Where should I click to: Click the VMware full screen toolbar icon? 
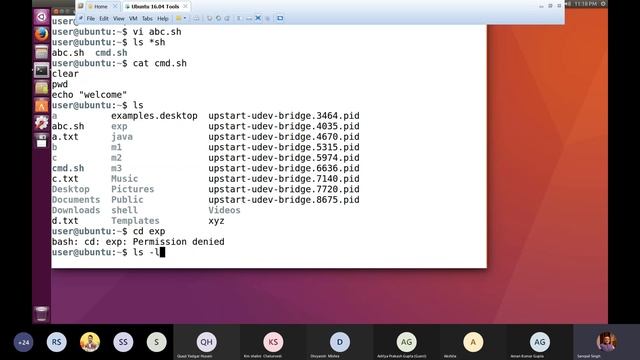click(x=280, y=18)
